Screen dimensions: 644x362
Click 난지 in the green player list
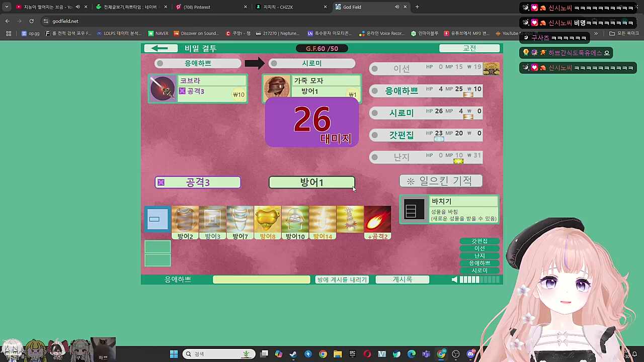coord(479,256)
